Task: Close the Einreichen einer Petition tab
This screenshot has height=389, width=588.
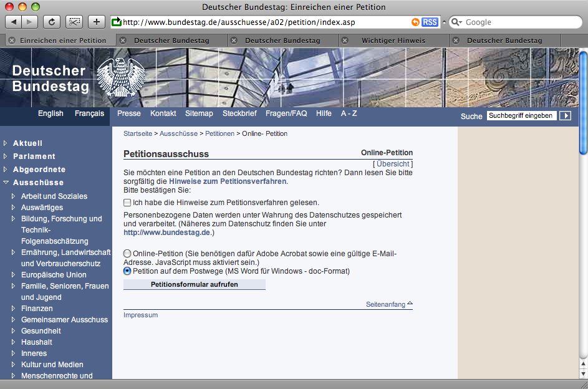Action: point(12,41)
